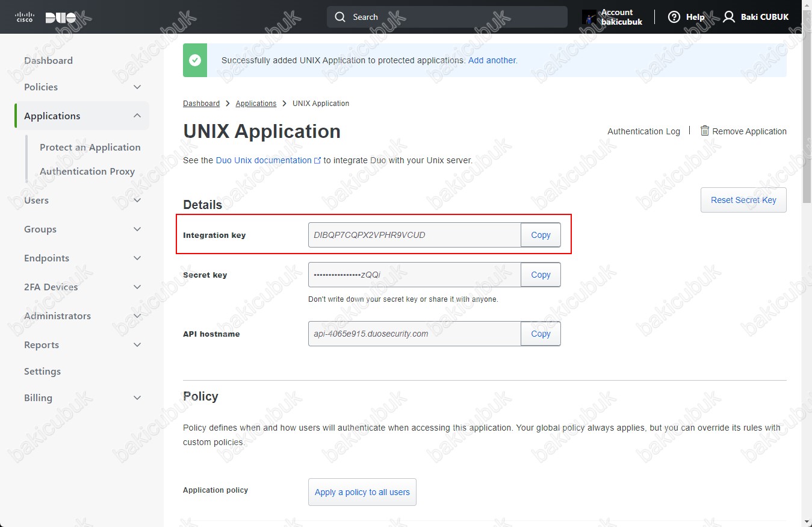812x527 pixels.
Task: Expand the Groups sidebar chevron
Action: pos(137,229)
